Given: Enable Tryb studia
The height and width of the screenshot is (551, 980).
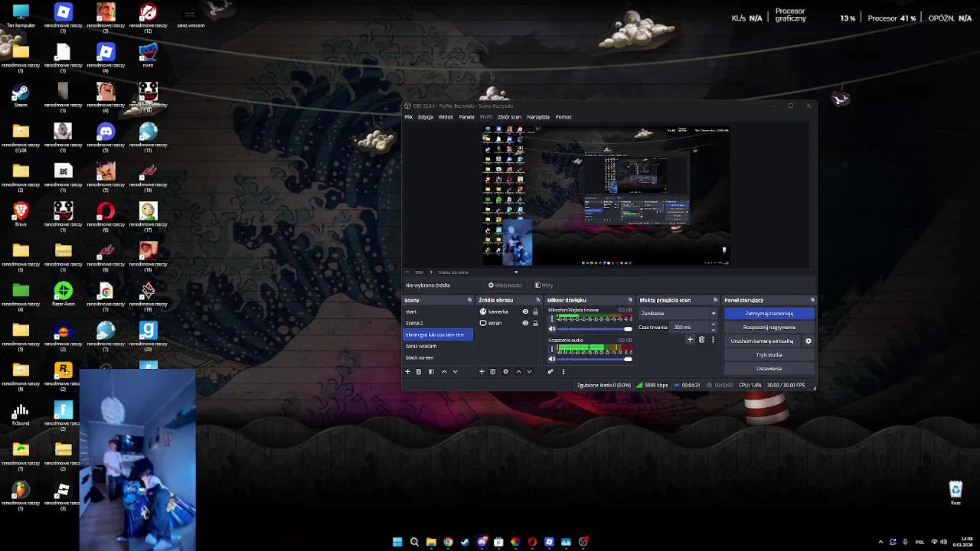Looking at the screenshot, I should coord(769,355).
